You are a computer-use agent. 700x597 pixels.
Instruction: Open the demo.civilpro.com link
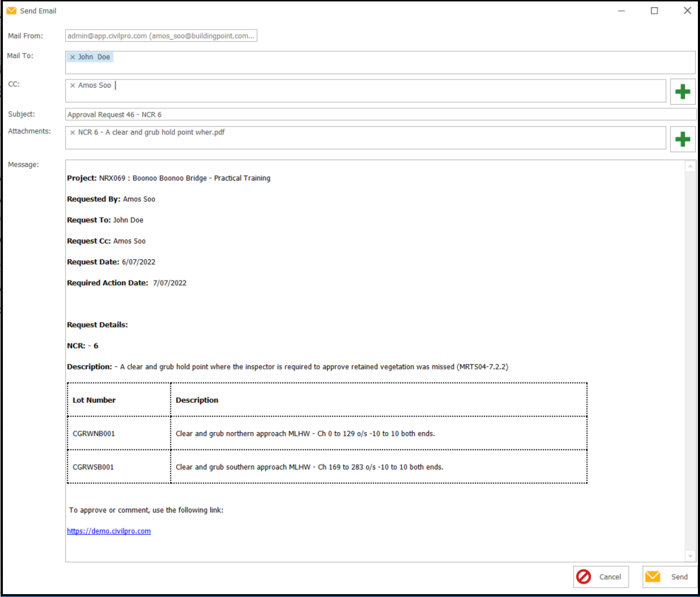108,531
